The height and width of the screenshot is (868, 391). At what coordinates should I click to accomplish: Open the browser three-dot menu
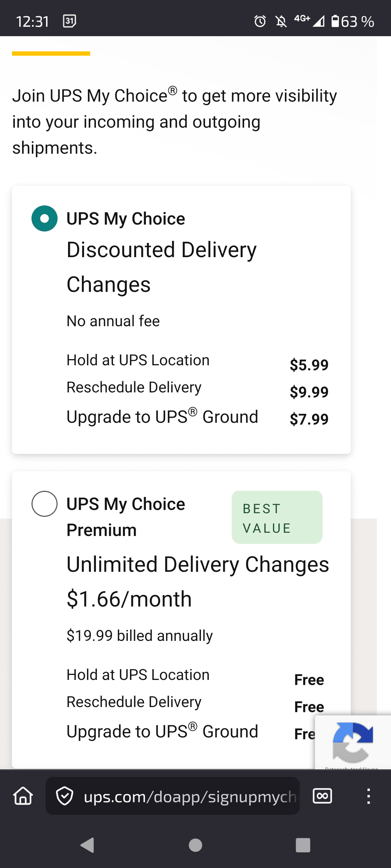368,796
